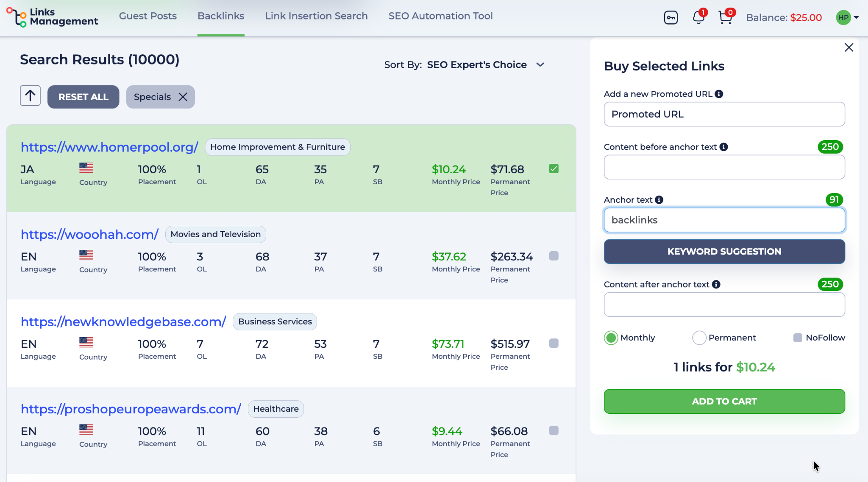Viewport: 868px width, 482px height.
Task: Focus the Content before anchor text field
Action: click(x=724, y=167)
